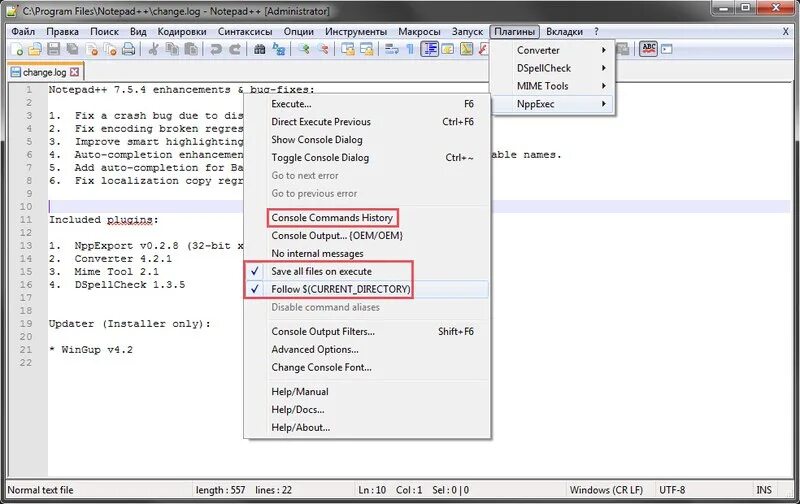Click the Close All documents icon
Image resolution: width=800 pixels, height=504 pixels.
pyautogui.click(x=110, y=49)
